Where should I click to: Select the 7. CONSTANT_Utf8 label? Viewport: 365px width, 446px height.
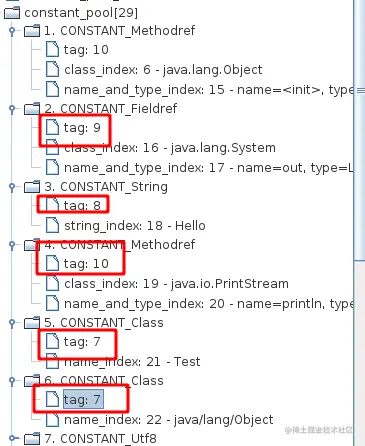tap(100, 438)
